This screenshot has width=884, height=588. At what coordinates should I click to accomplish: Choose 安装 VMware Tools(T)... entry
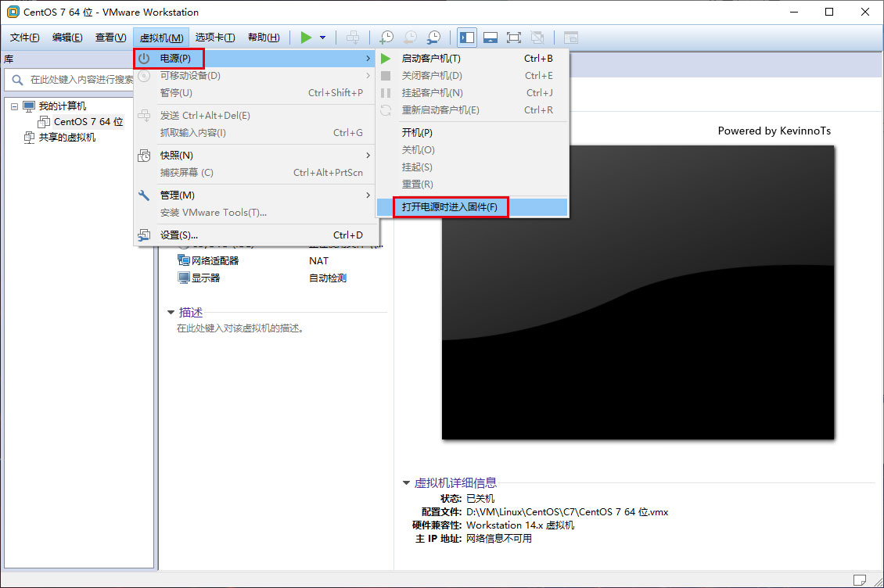tap(254, 213)
